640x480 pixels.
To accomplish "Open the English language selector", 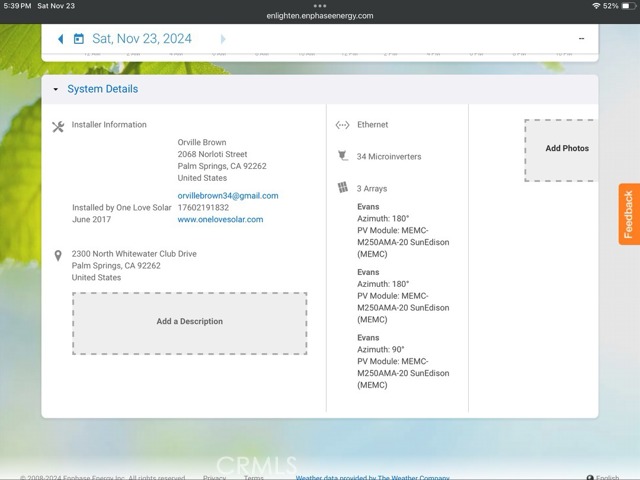I will pos(606,478).
